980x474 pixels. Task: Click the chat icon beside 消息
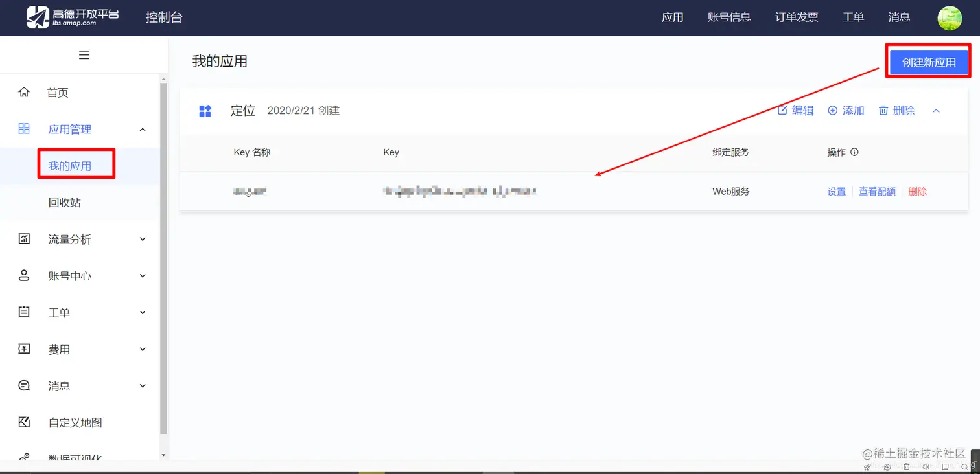(x=24, y=385)
